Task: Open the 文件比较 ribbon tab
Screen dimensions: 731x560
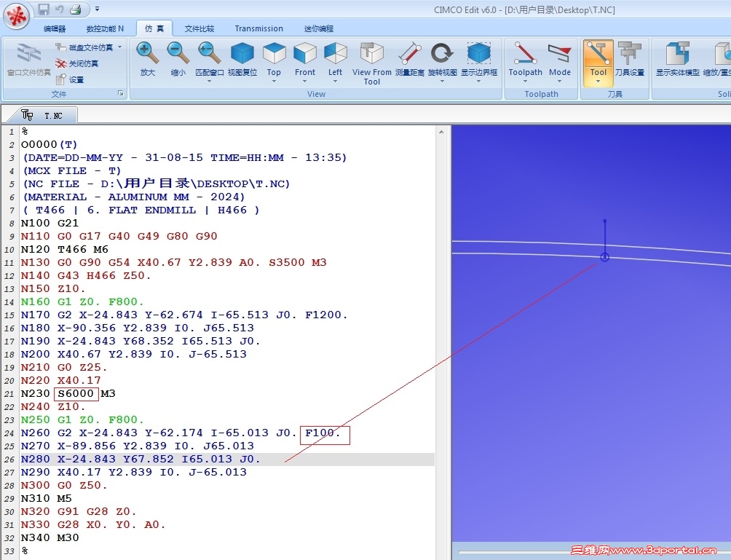Action: click(x=199, y=28)
